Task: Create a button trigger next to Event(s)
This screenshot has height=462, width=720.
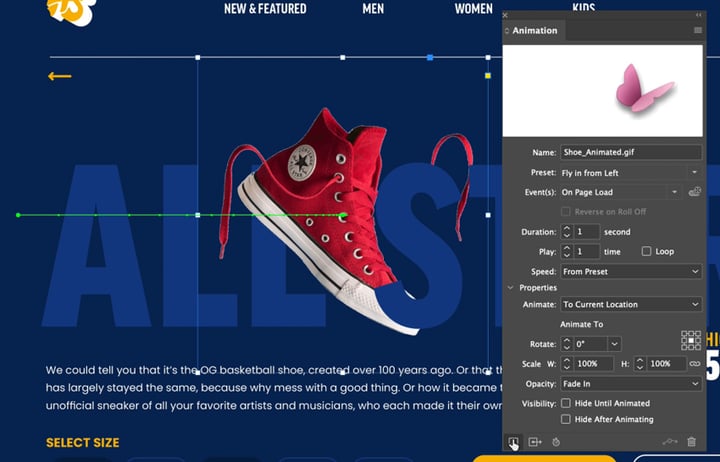Action: point(694,192)
